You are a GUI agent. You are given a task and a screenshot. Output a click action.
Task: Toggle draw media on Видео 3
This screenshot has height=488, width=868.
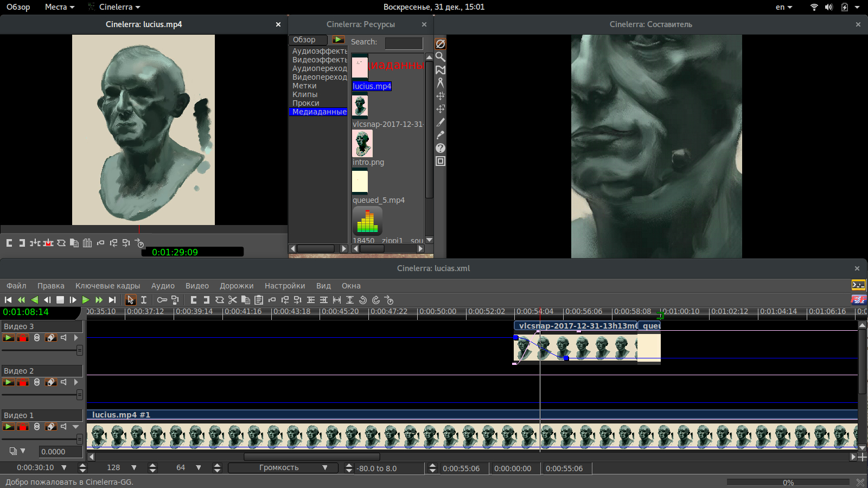50,338
